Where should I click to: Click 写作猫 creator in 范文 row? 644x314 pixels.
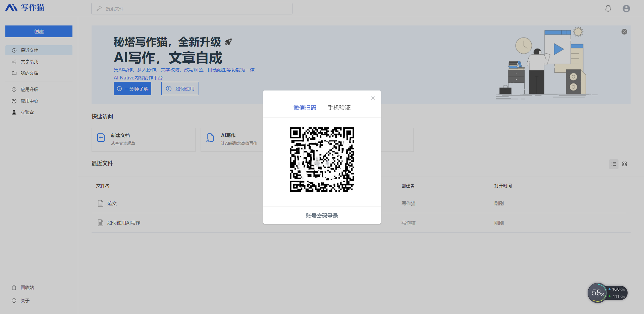tap(408, 203)
